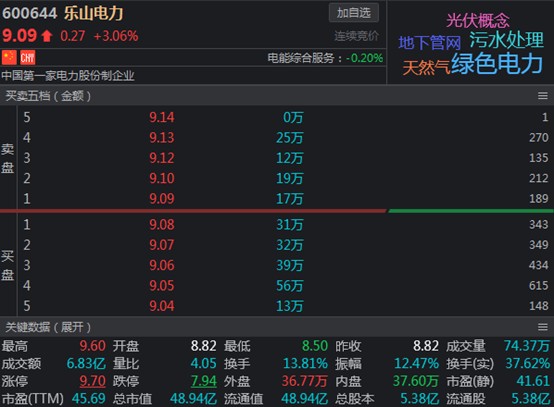Select sell level 3 price 9.12

tap(162, 158)
